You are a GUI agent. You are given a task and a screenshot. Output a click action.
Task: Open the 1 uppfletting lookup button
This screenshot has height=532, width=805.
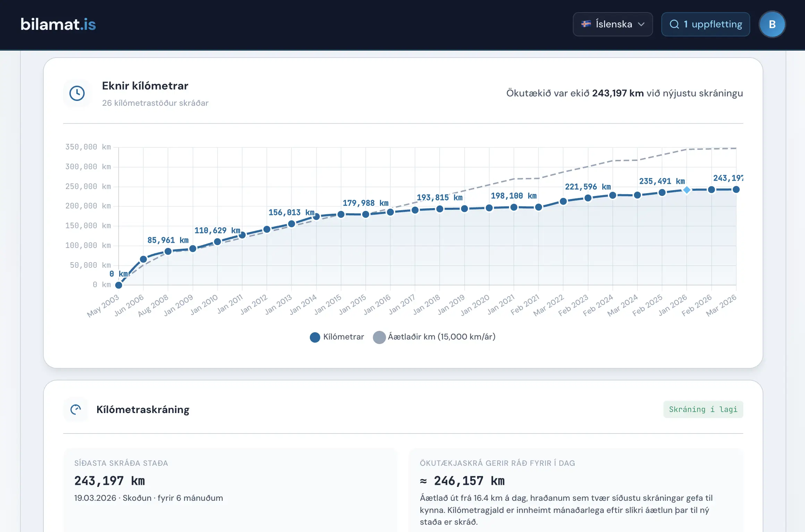(705, 24)
